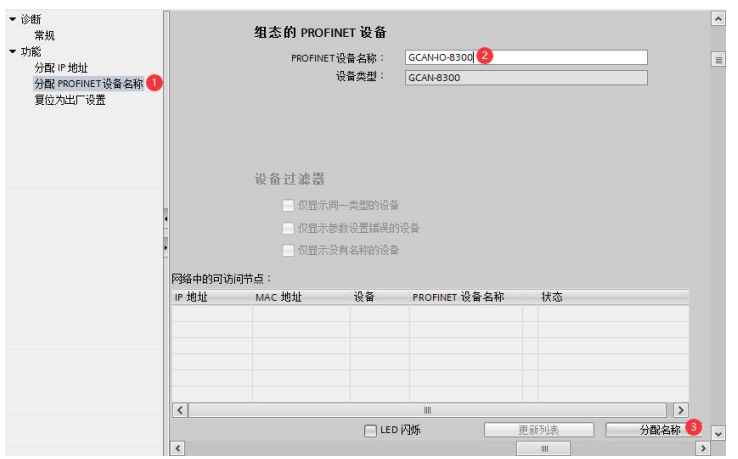Toggle 仅显示没有名称的设备 checkbox

coord(288,250)
